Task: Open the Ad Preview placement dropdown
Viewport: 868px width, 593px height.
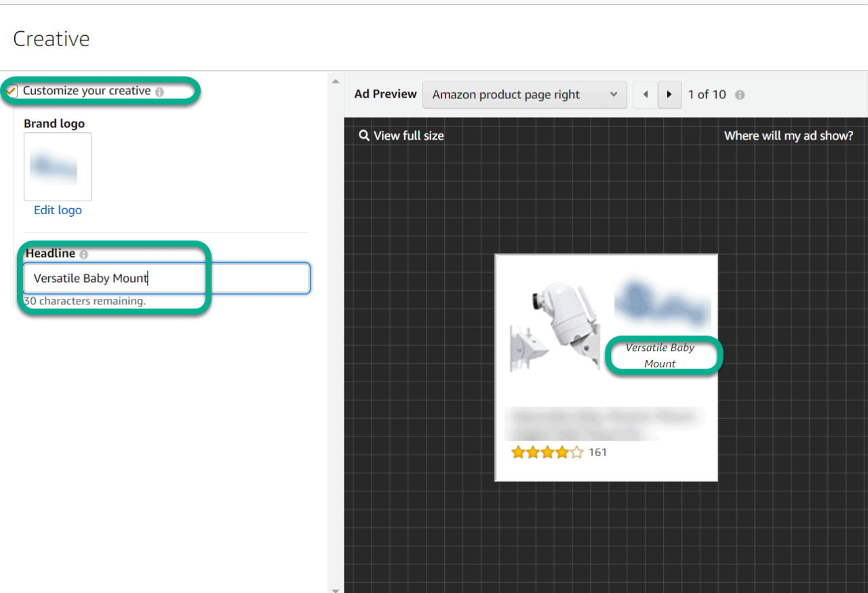Action: tap(524, 95)
